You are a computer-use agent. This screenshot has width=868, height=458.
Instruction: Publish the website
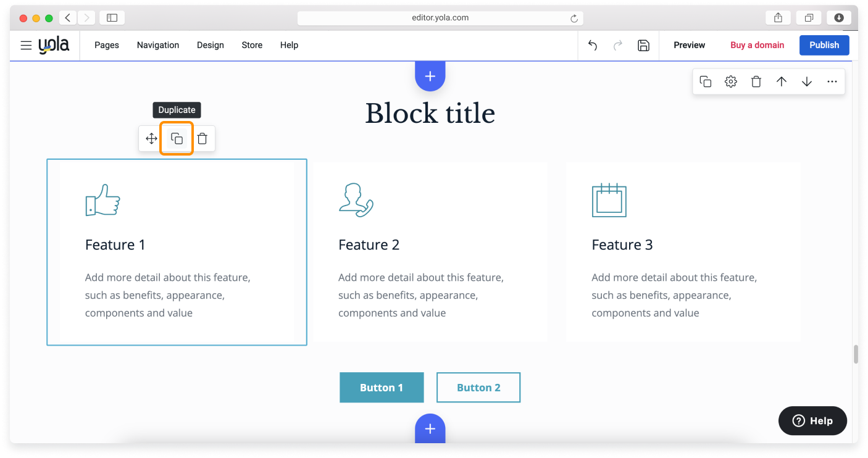[x=824, y=45]
